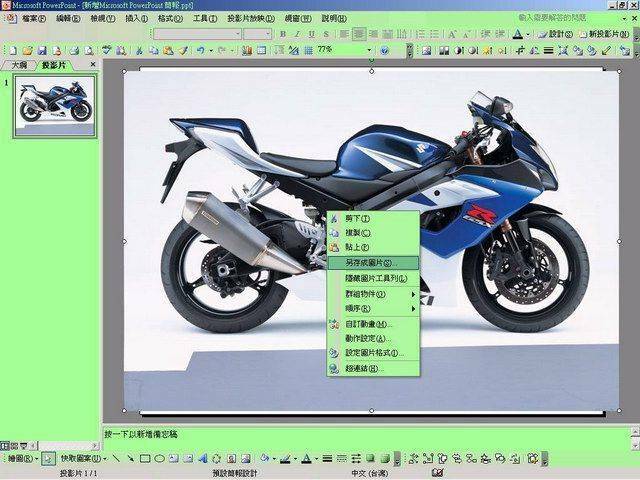Toggle Align Right
Screen dimensions: 640x480
tap(373, 34)
